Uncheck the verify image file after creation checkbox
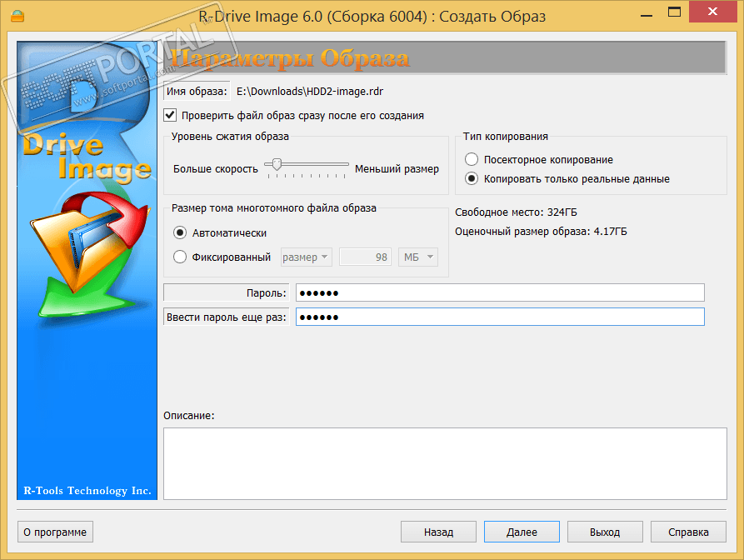 [170, 115]
